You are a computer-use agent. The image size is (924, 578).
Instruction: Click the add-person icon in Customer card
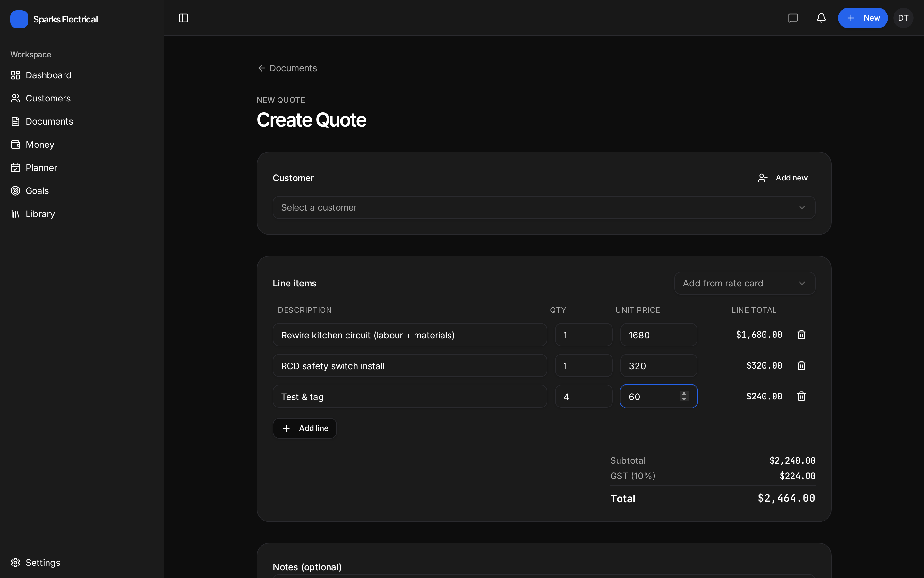763,178
